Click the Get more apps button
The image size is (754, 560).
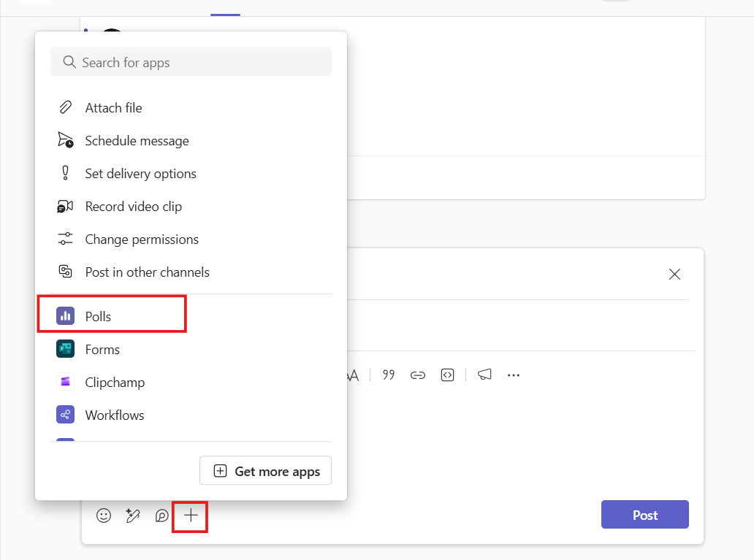point(265,472)
